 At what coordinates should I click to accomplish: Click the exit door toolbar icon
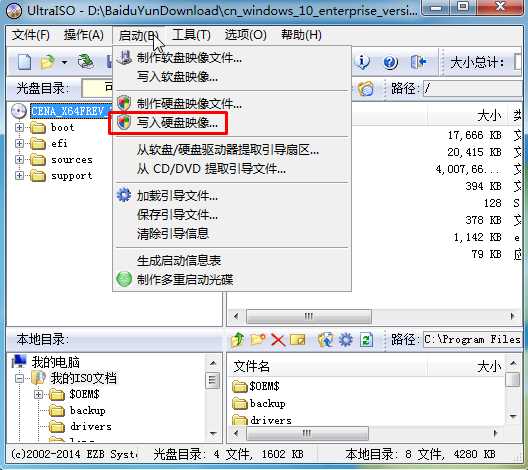419,62
